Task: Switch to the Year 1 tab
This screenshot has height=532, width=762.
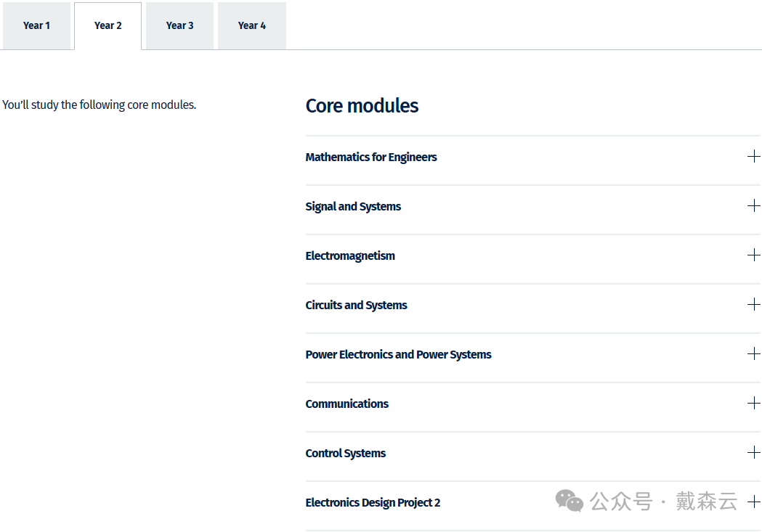Action: click(x=36, y=25)
